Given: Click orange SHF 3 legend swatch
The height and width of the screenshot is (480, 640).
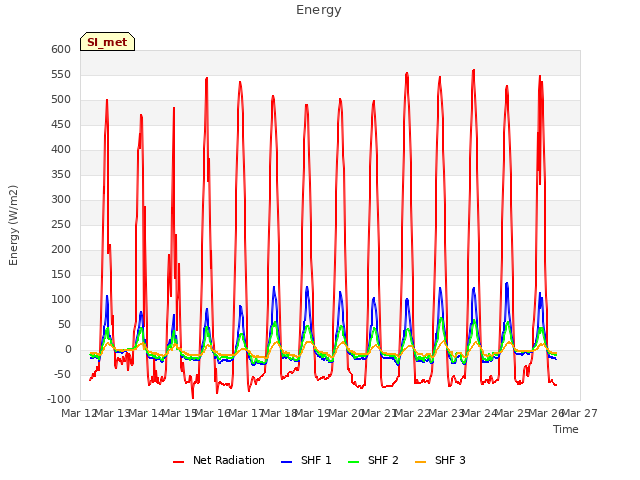Looking at the screenshot, I should tap(420, 462).
